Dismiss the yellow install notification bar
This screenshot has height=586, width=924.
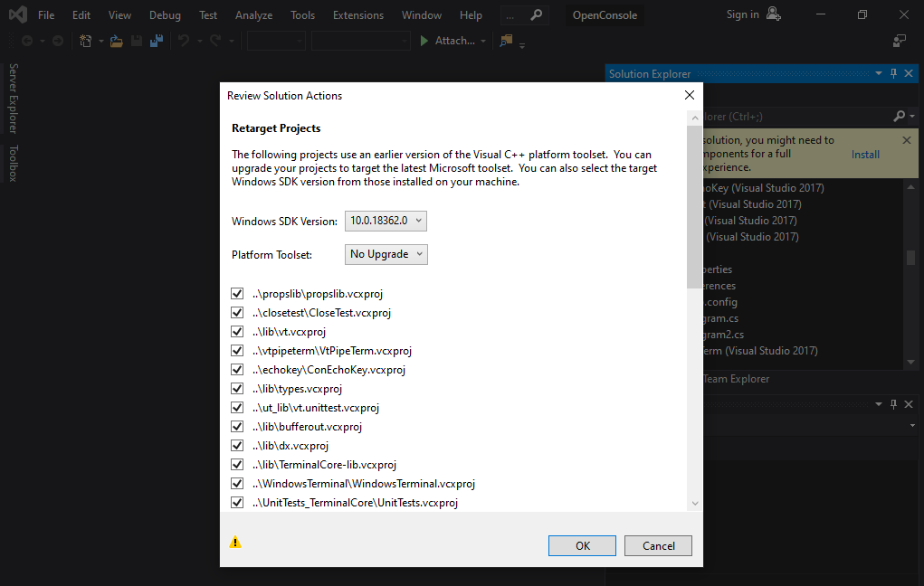click(907, 140)
